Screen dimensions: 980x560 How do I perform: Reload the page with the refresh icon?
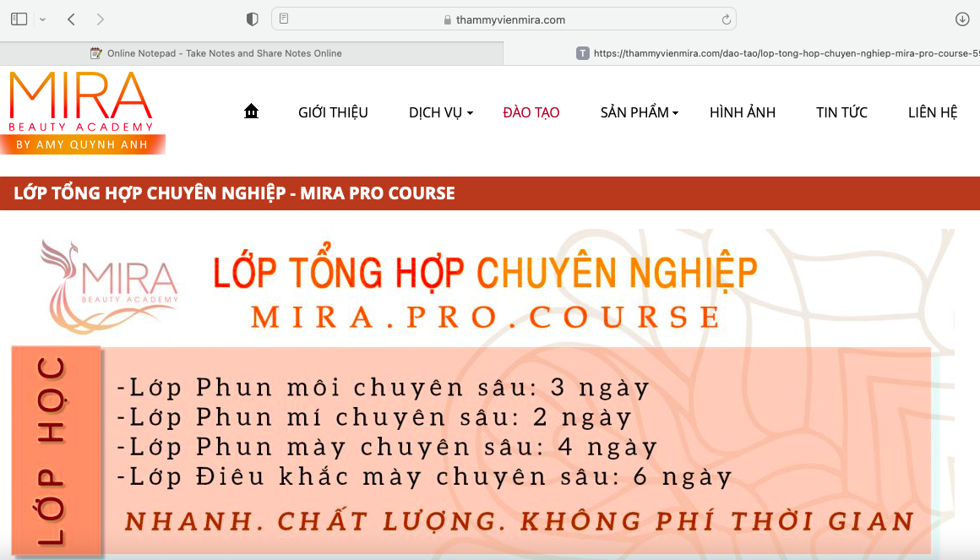coord(726,19)
